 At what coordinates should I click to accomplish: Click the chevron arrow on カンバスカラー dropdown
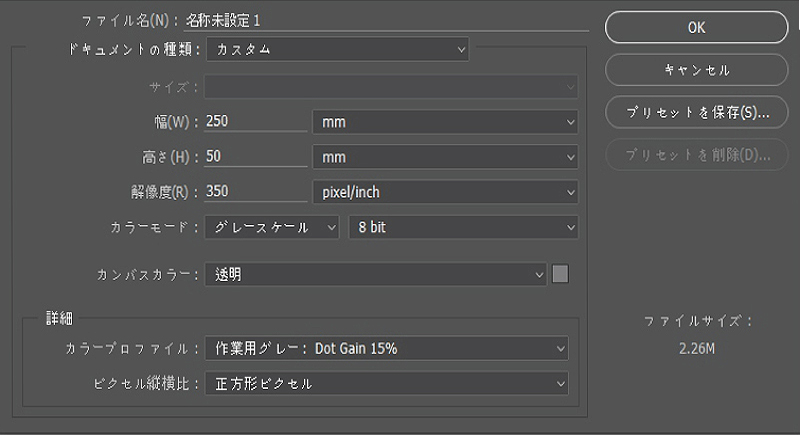pos(539,275)
